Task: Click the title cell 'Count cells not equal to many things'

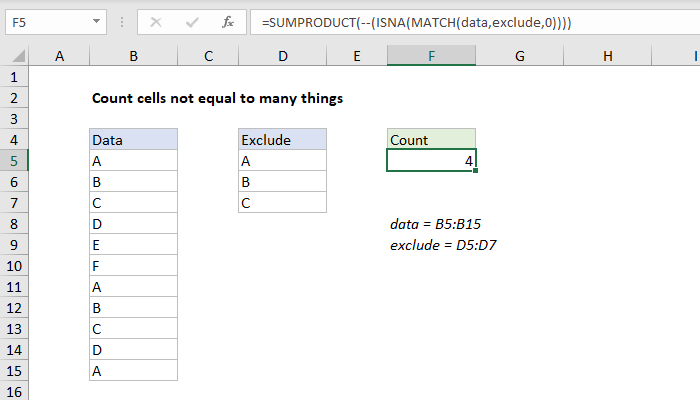Action: (x=218, y=99)
